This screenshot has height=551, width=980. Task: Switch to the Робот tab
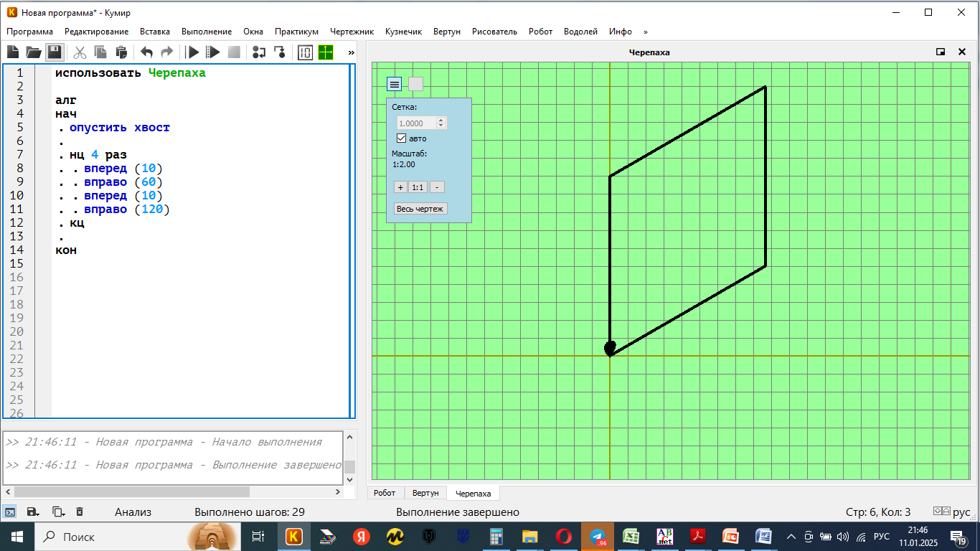[385, 493]
